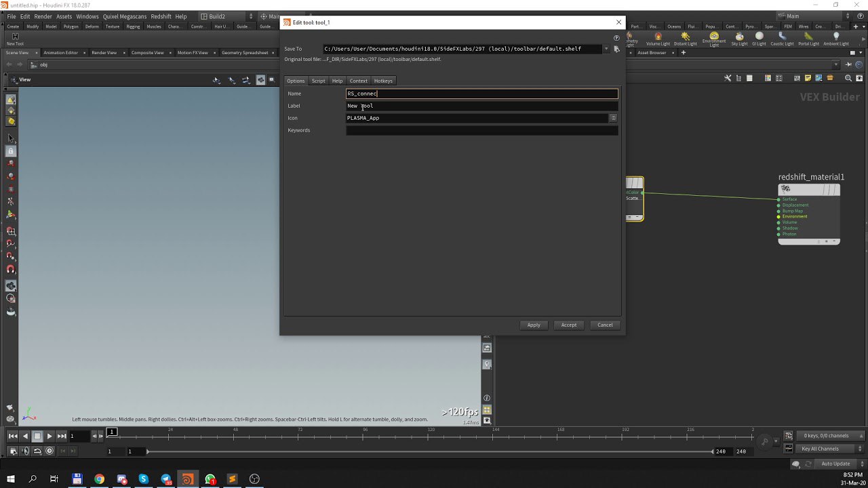
Task: Switch to Script tab in dialog
Action: click(318, 81)
